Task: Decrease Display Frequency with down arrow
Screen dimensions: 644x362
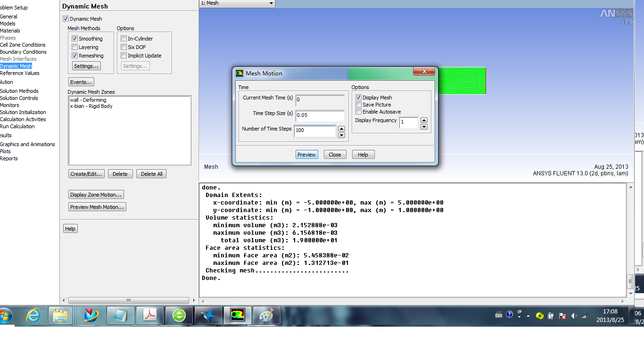Action: coord(424,126)
